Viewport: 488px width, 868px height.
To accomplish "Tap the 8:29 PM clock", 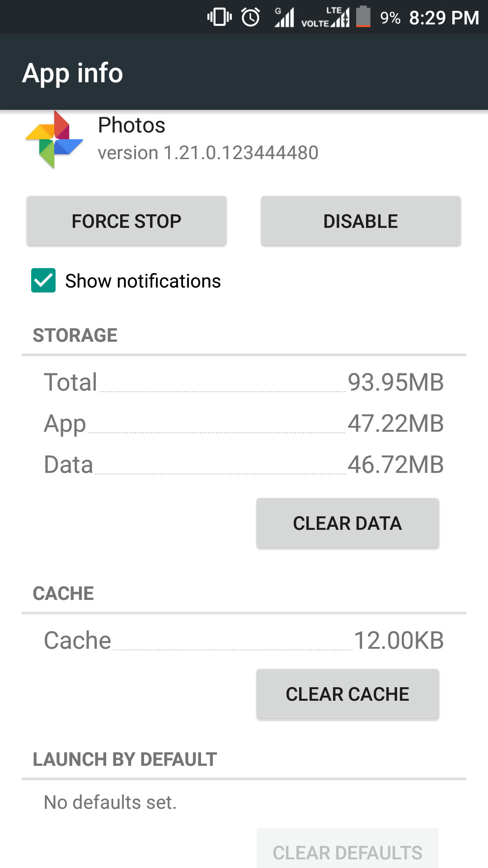I will pos(444,18).
